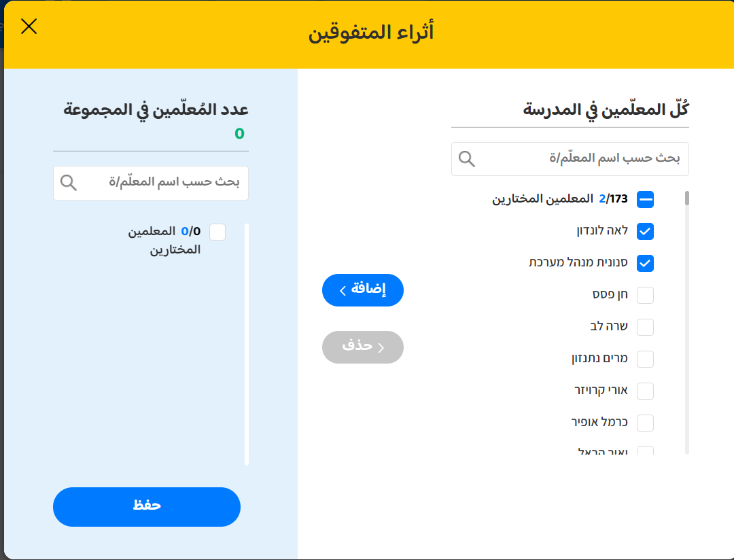
Task: Uncheck the לאה לונדון checkbox
Action: pos(645,231)
